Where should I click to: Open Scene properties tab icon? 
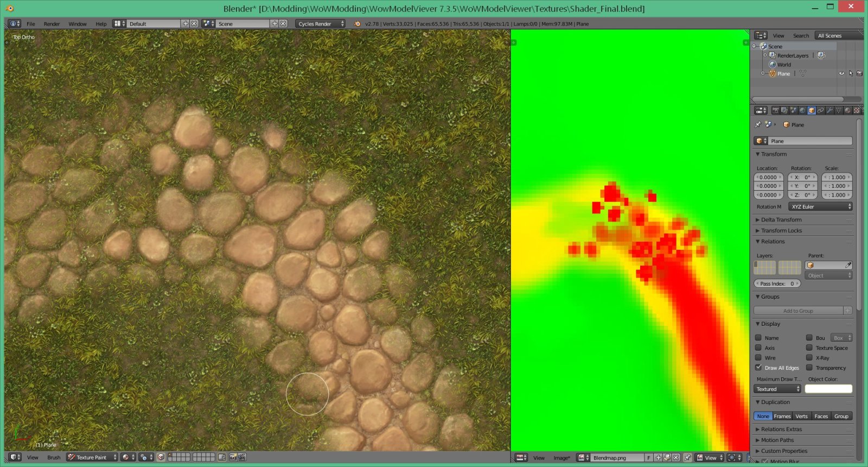click(x=794, y=110)
